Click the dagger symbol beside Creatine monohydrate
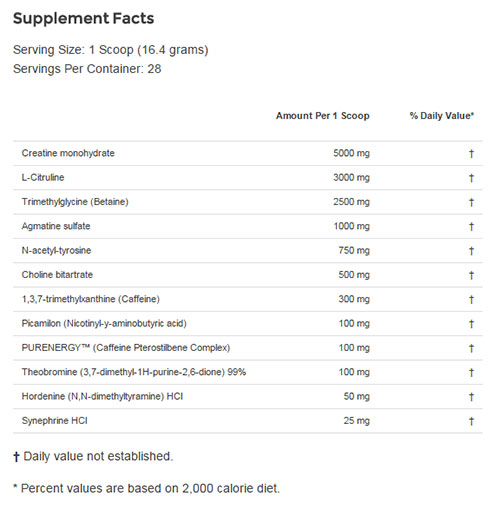 (471, 154)
